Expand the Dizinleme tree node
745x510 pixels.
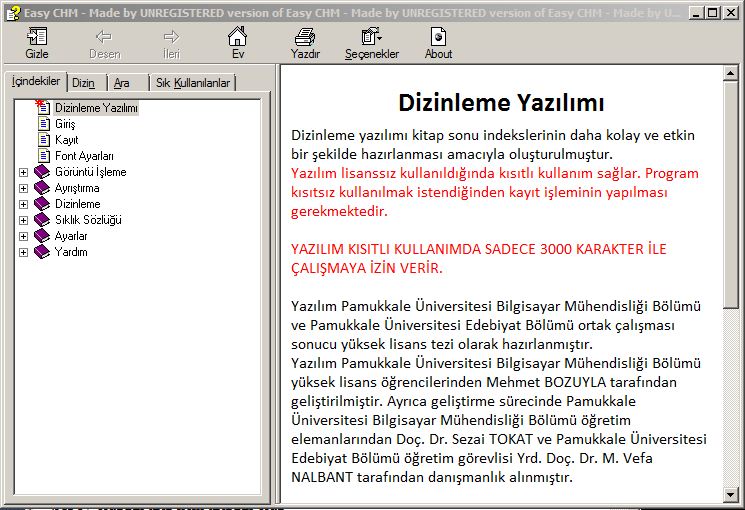click(23, 204)
